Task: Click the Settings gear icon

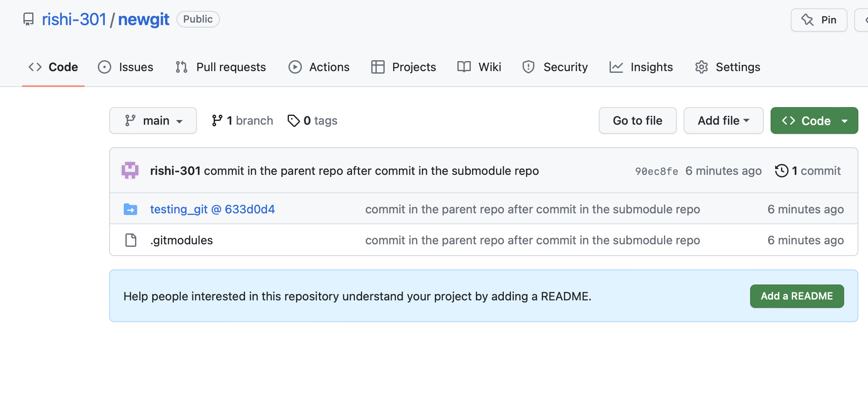Action: pyautogui.click(x=701, y=67)
